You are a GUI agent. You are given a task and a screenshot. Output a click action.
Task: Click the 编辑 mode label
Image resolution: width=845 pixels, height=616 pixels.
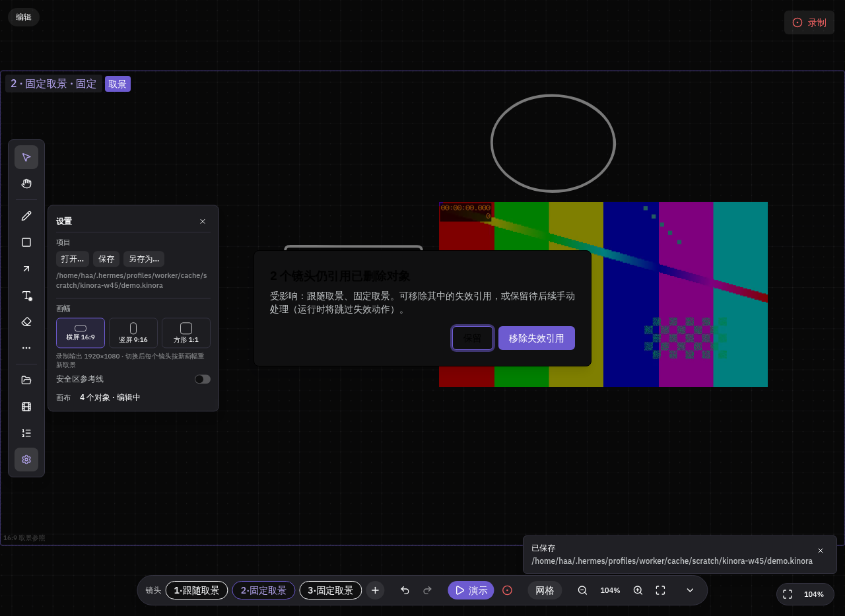[24, 17]
